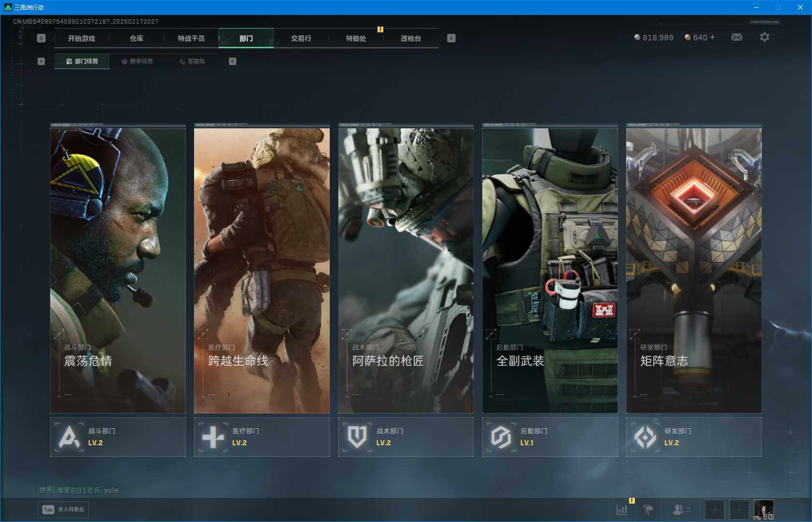812x522 pixels.
Task: Switch to the 交易行 tab
Action: tap(301, 38)
